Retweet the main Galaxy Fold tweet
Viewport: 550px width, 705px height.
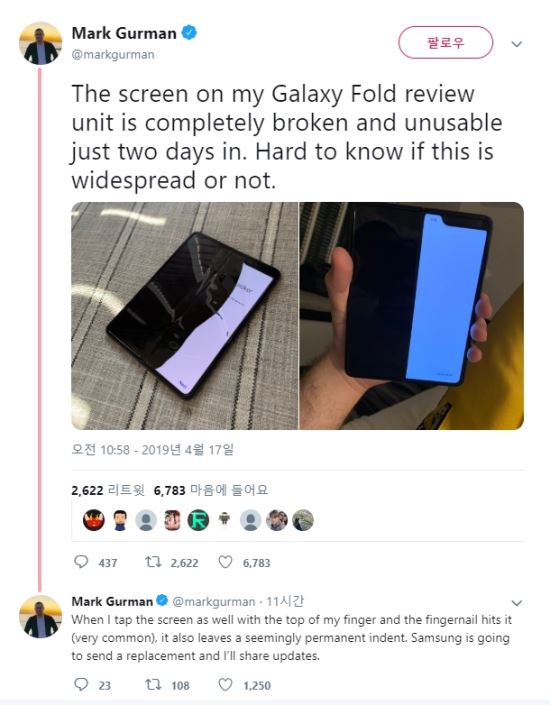pyautogui.click(x=153, y=562)
